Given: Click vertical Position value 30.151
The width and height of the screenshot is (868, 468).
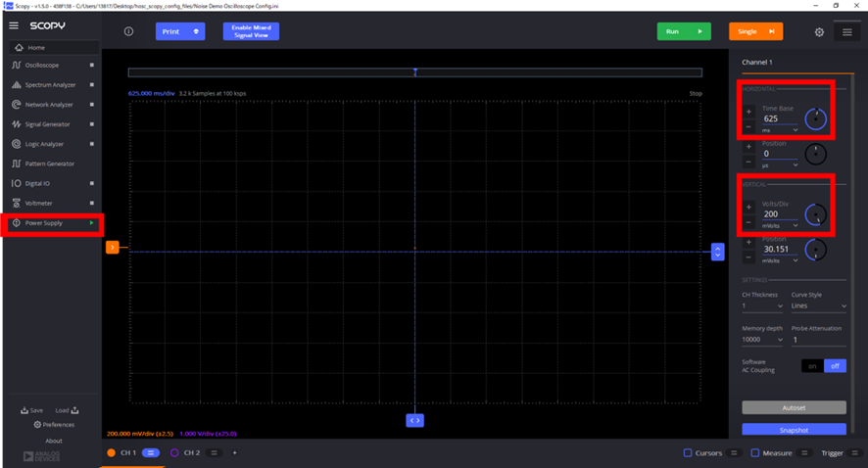Looking at the screenshot, I should coord(780,250).
